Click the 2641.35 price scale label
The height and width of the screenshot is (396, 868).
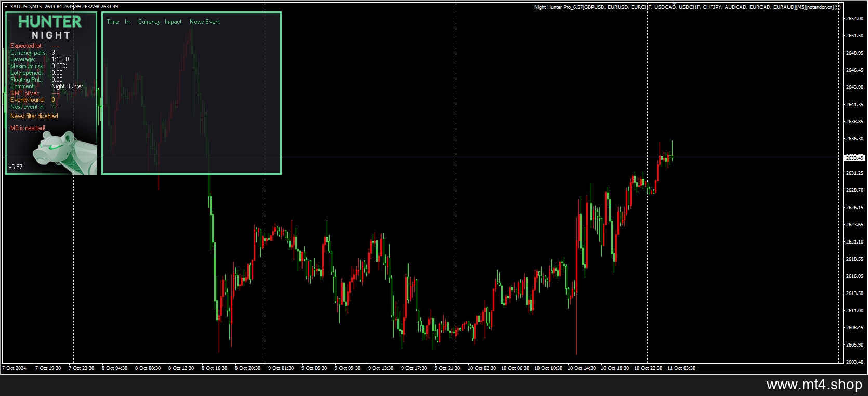click(x=855, y=105)
